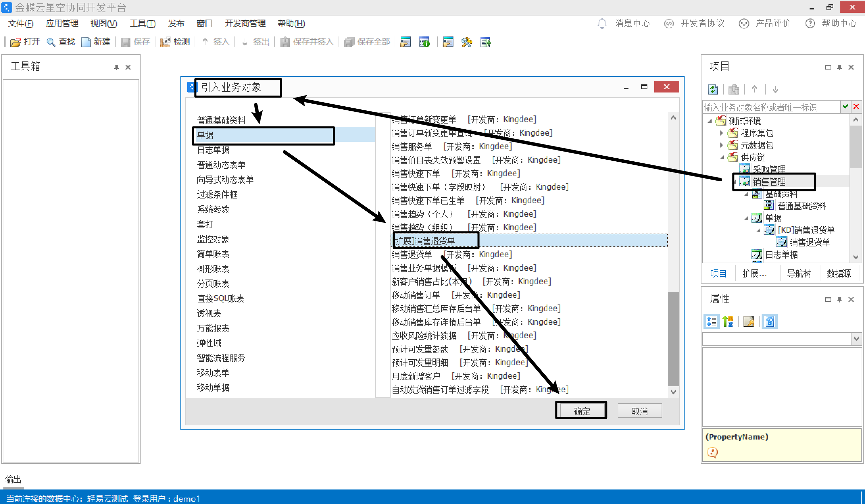The height and width of the screenshot is (504, 865).
Task: Switch to the 导航树 tab
Action: [x=798, y=273]
